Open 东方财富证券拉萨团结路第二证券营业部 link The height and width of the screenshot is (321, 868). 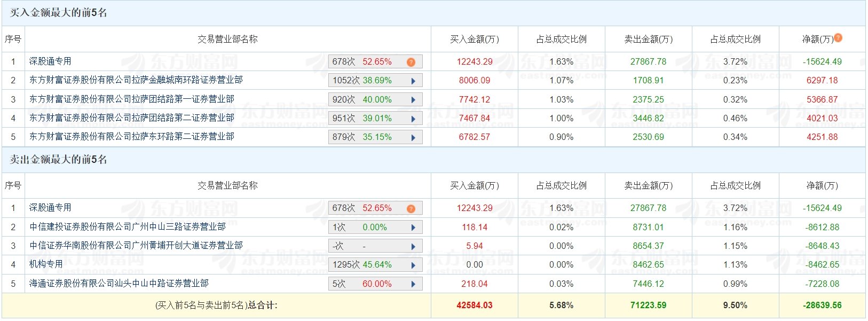click(132, 118)
